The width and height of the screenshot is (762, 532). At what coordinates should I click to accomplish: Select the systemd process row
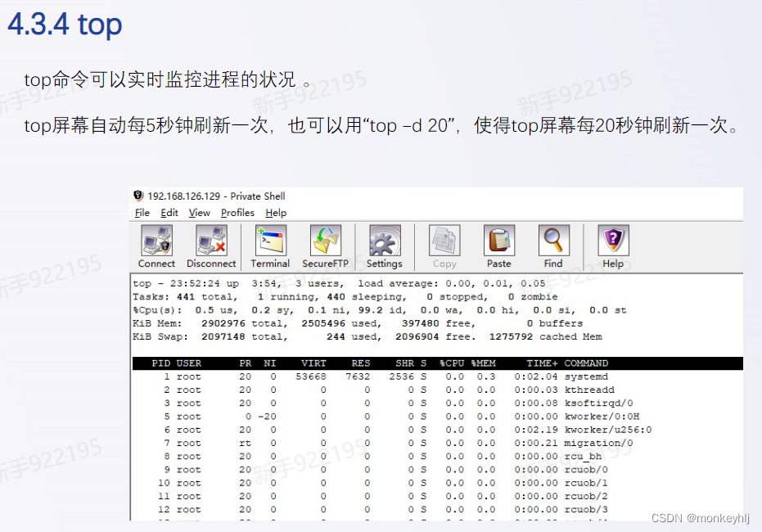(x=327, y=376)
